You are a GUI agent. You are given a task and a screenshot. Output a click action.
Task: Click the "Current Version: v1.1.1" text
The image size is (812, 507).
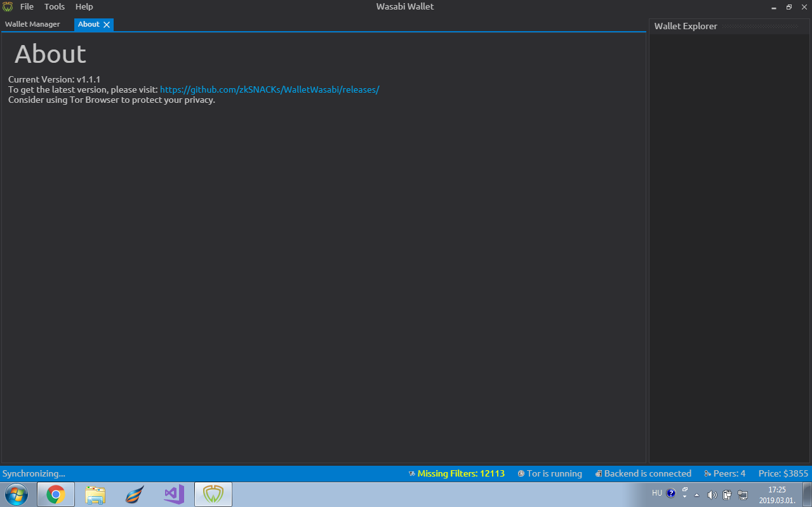click(54, 79)
